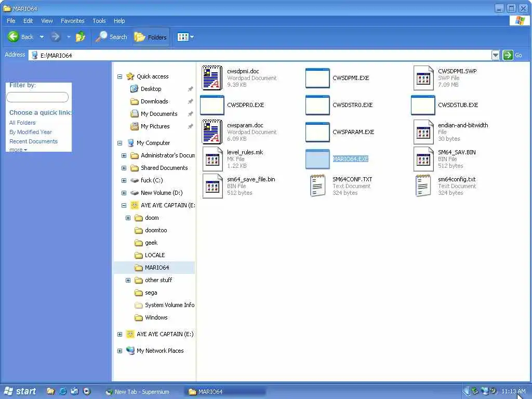Image resolution: width=532 pixels, height=399 pixels.
Task: Select the CWSPARAM.EXE file icon
Action: click(317, 132)
